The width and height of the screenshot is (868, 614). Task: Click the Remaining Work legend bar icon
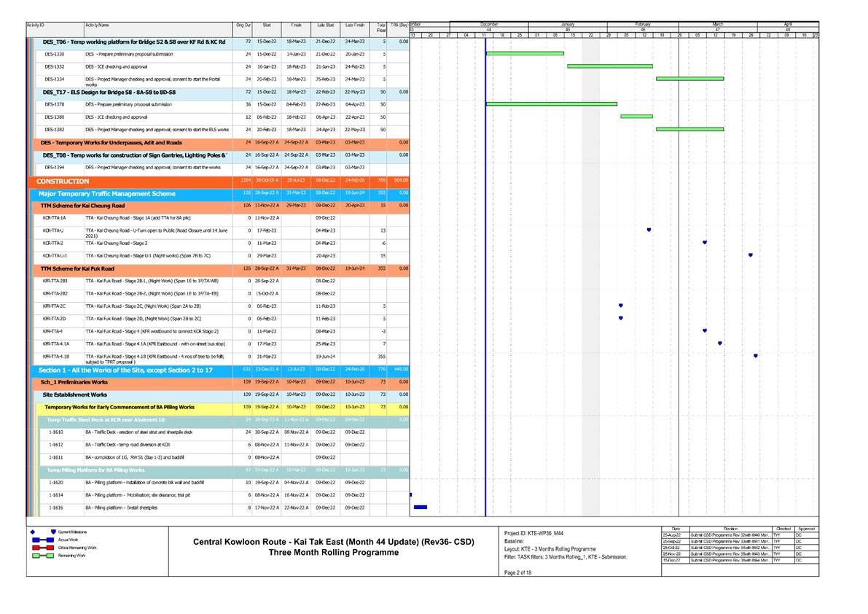click(x=43, y=556)
